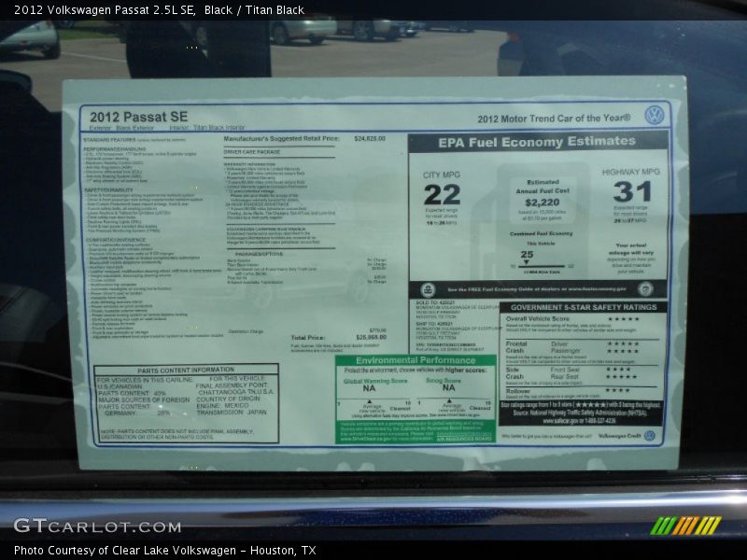The height and width of the screenshot is (560, 747).
Task: Click the Smog Score scale
Action: pyautogui.click(x=455, y=403)
